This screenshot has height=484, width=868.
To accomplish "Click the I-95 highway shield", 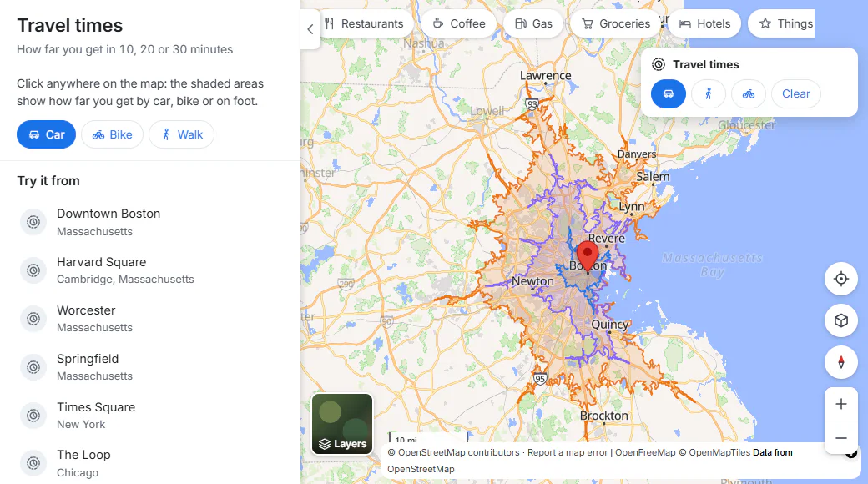I will click(x=540, y=379).
